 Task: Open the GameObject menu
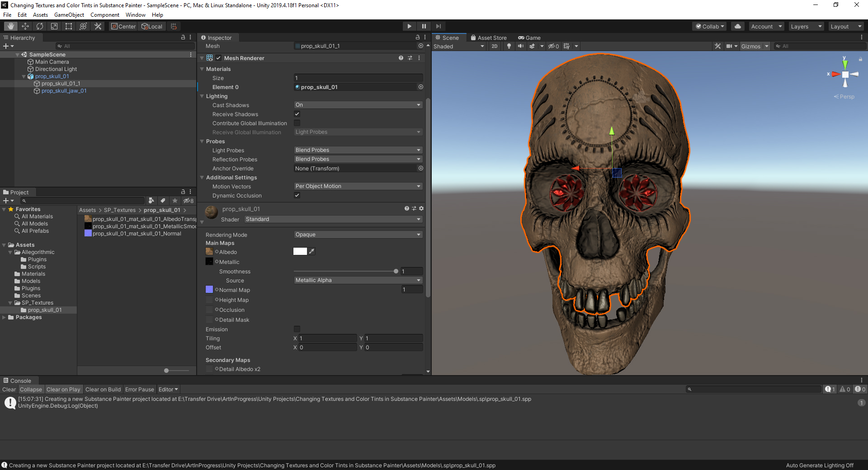[x=69, y=15]
